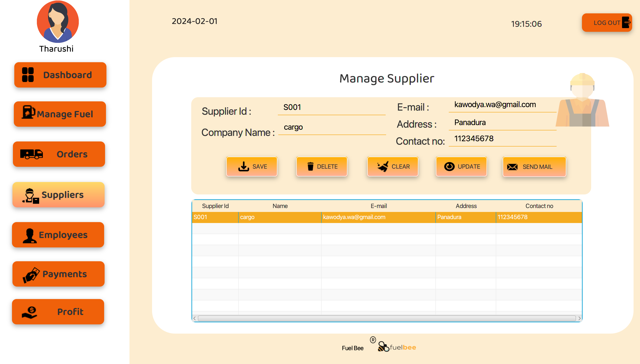
Task: Navigate to Payments
Action: 59,274
